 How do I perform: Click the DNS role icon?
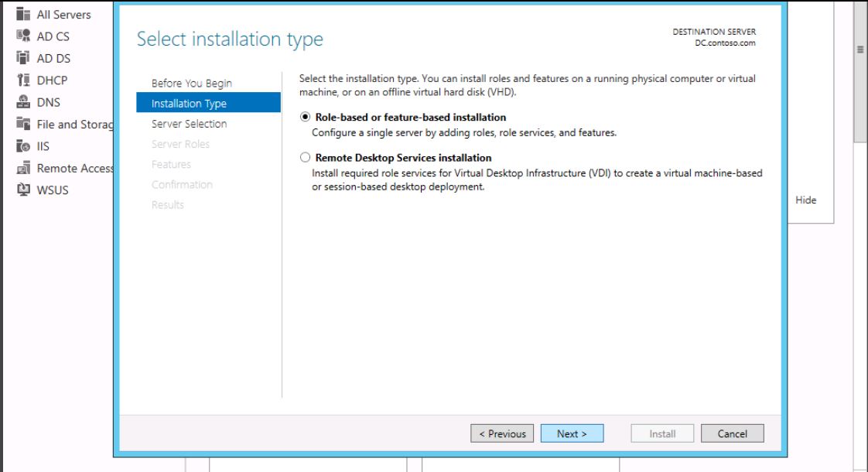click(23, 102)
